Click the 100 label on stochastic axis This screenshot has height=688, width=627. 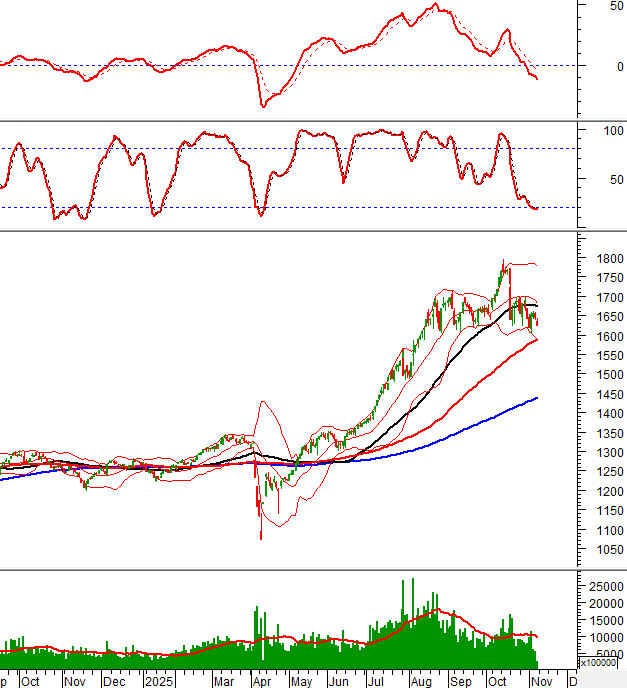pos(604,131)
